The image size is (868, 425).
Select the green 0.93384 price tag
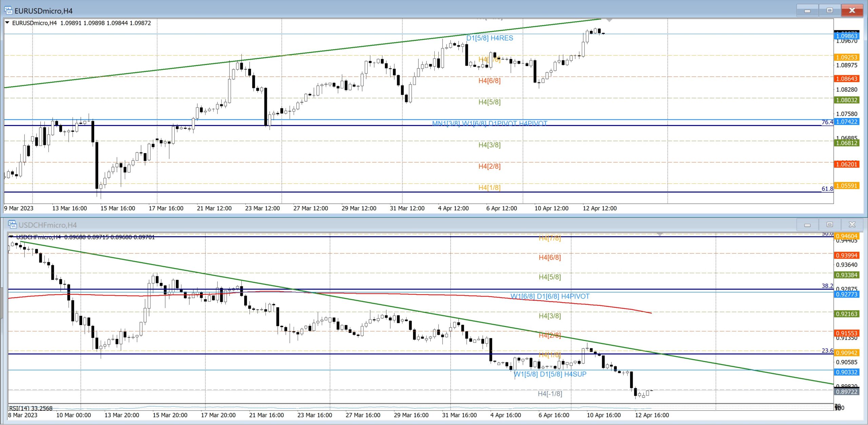pos(846,275)
